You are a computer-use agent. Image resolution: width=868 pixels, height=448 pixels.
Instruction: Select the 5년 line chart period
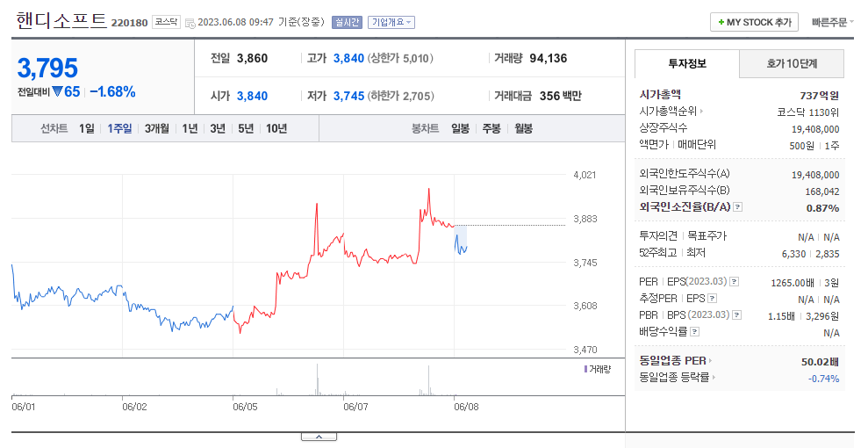pyautogui.click(x=246, y=128)
